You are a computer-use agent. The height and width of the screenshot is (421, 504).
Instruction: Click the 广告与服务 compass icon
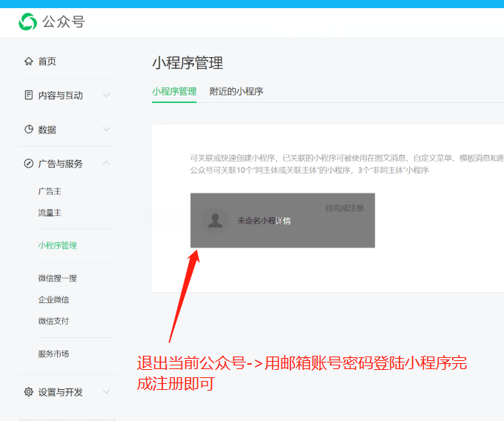point(29,164)
